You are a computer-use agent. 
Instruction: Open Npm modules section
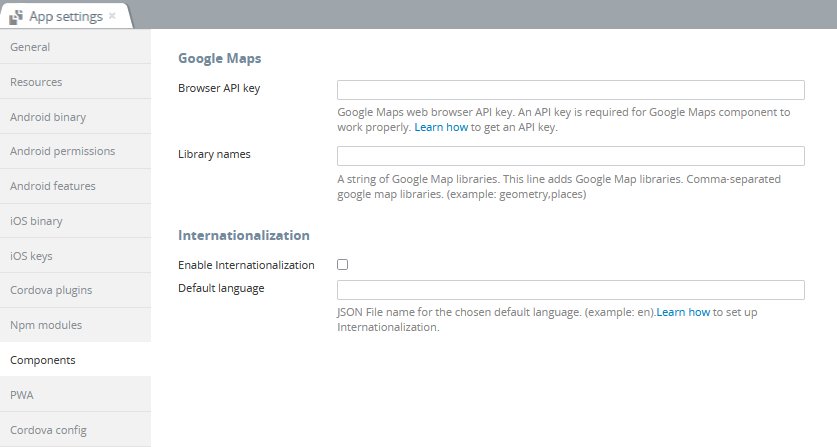point(75,325)
